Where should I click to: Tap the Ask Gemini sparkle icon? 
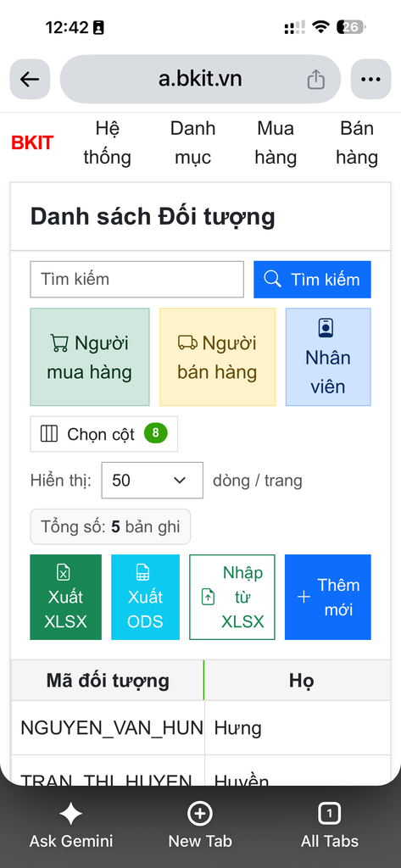tap(71, 814)
